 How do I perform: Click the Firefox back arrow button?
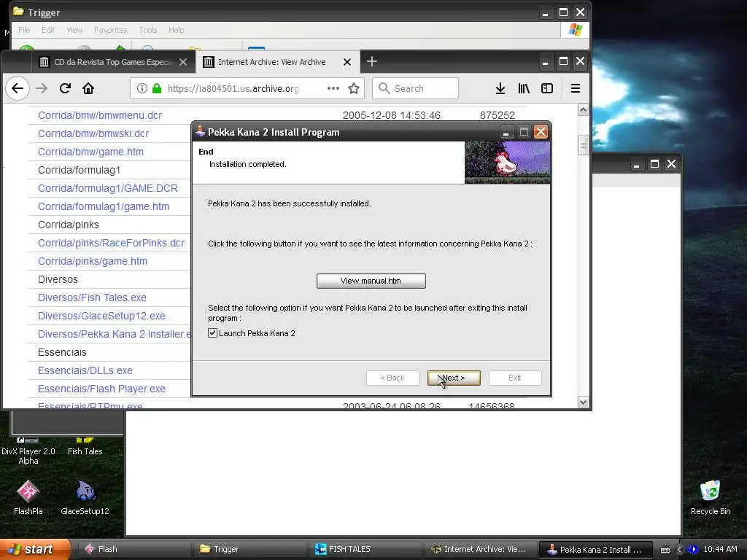(18, 88)
